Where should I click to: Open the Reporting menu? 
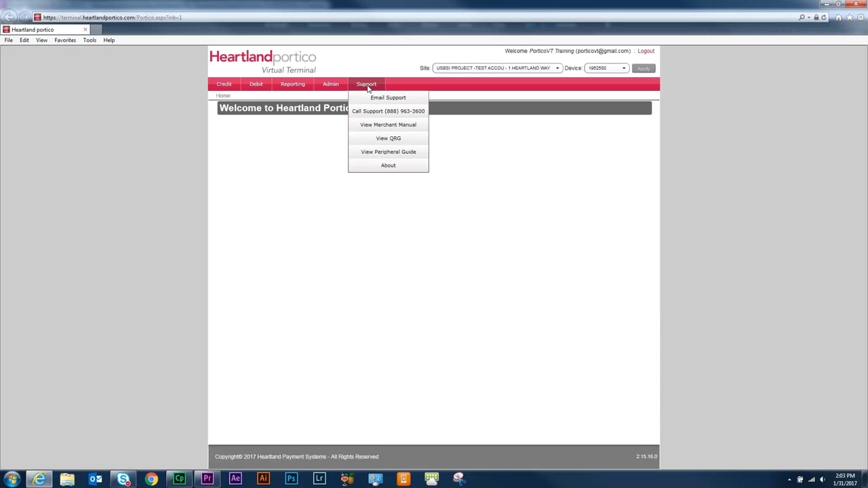[293, 84]
